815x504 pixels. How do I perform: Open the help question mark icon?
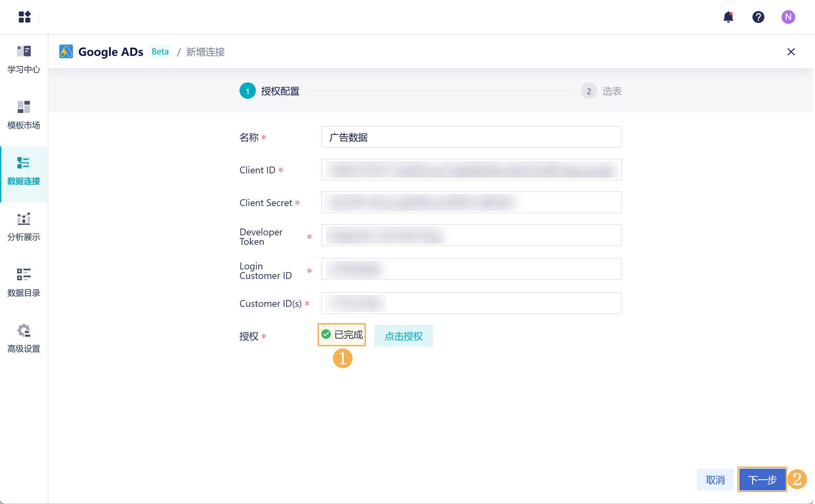[758, 17]
